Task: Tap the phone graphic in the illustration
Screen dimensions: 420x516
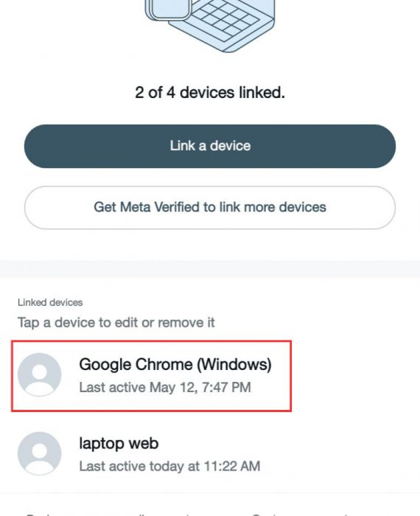Action: pyautogui.click(x=168, y=10)
